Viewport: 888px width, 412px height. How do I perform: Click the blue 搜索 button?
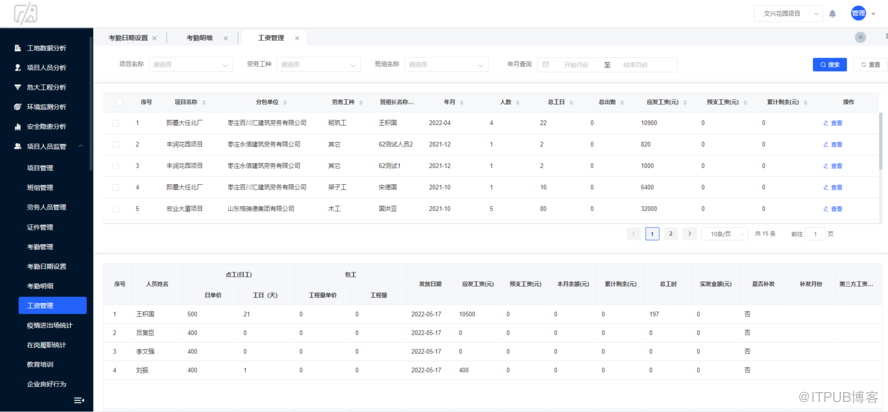(x=829, y=65)
